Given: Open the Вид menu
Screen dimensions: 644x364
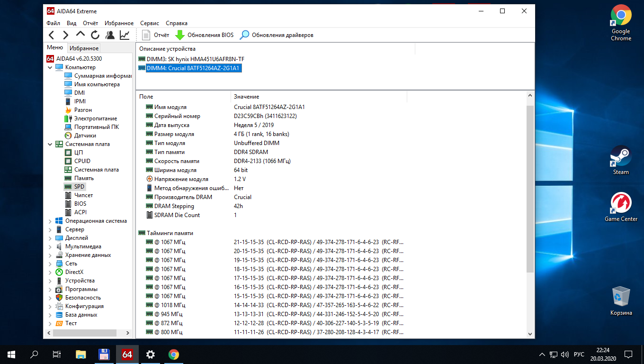Looking at the screenshot, I should click(x=72, y=23).
